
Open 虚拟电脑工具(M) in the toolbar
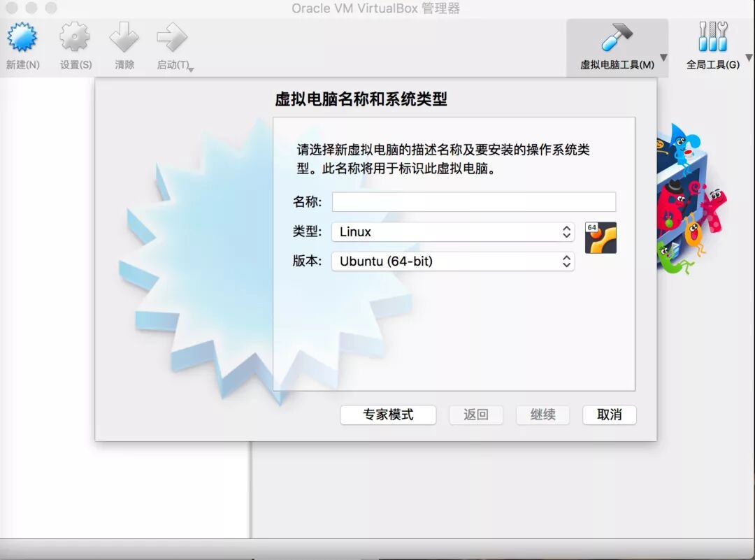click(619, 47)
